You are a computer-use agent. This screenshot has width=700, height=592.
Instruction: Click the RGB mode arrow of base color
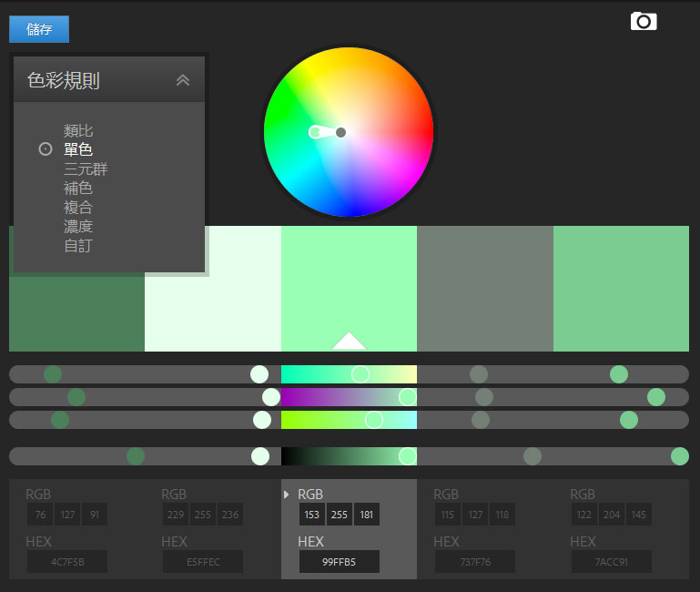(x=286, y=495)
